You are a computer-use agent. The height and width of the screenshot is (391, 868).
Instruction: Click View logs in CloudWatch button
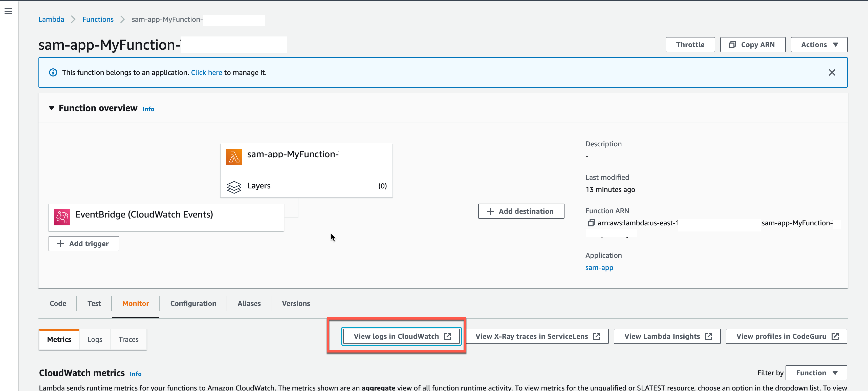tap(401, 336)
